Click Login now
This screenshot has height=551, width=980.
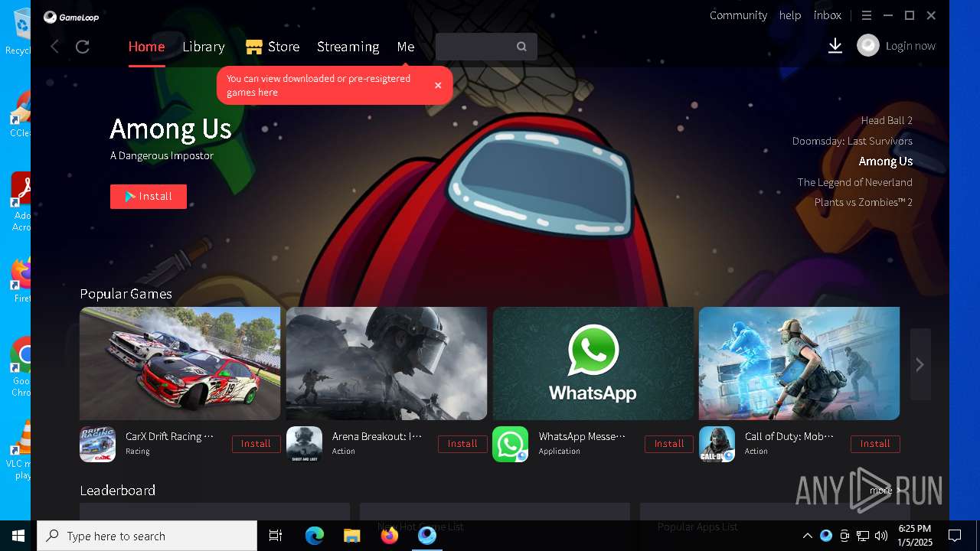pyautogui.click(x=910, y=46)
